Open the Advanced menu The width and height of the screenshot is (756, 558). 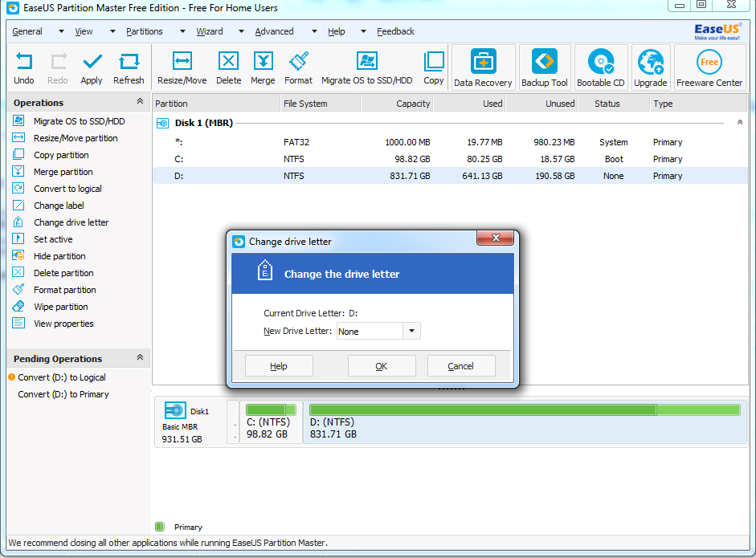point(274,31)
